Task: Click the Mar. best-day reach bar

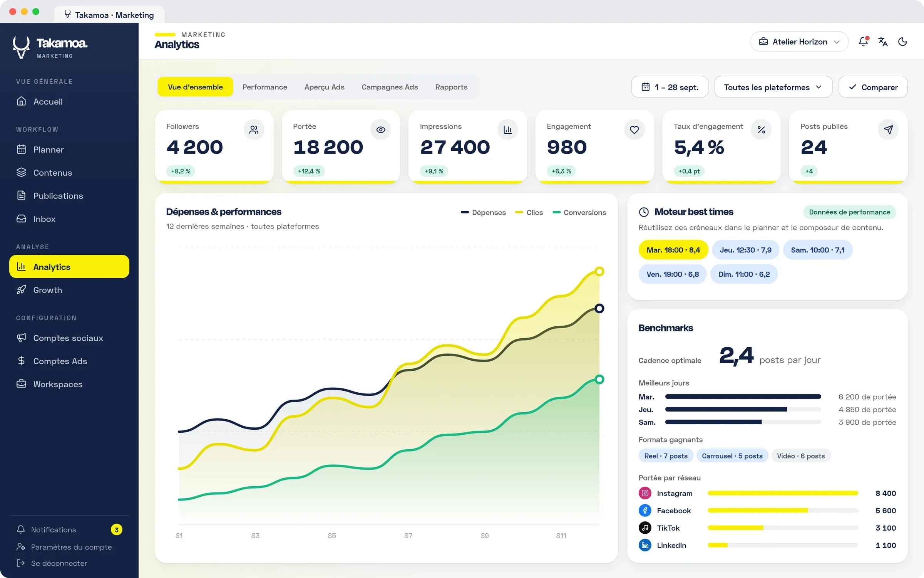Action: [x=743, y=397]
